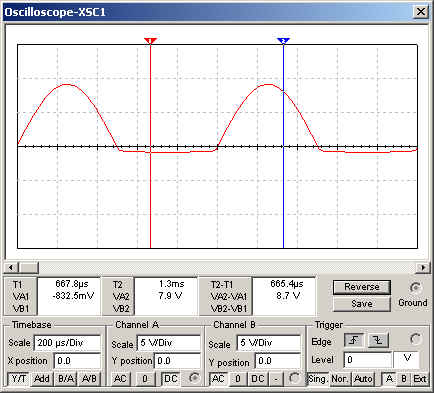The width and height of the screenshot is (434, 393).
Task: Select B/A timebase display mode
Action: point(66,379)
